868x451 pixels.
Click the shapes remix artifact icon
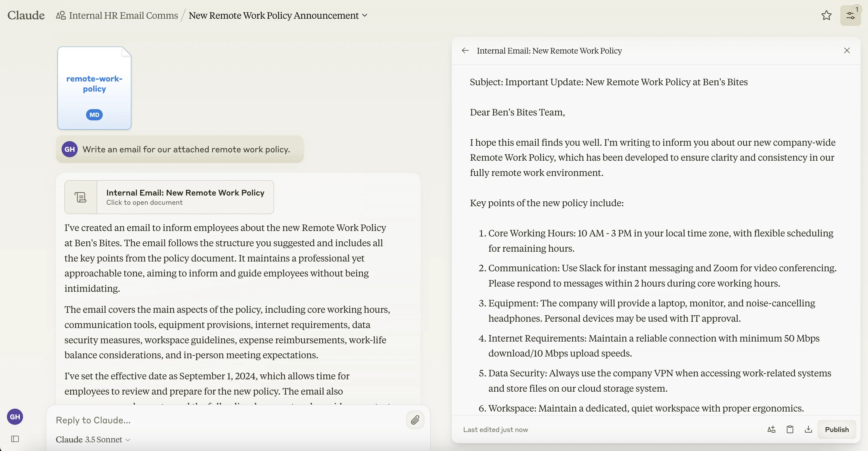coord(771,429)
